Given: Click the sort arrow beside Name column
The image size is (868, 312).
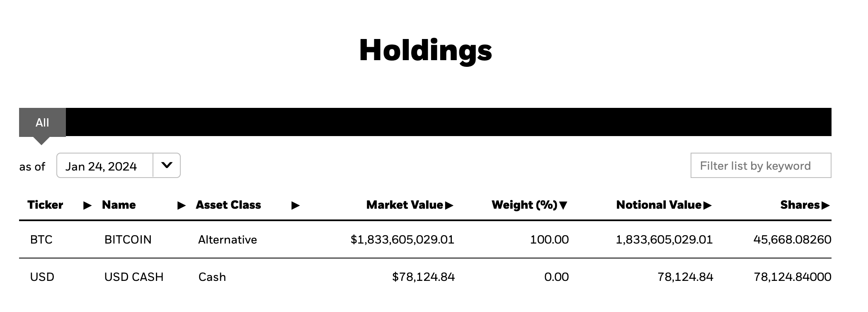Looking at the screenshot, I should (x=181, y=205).
